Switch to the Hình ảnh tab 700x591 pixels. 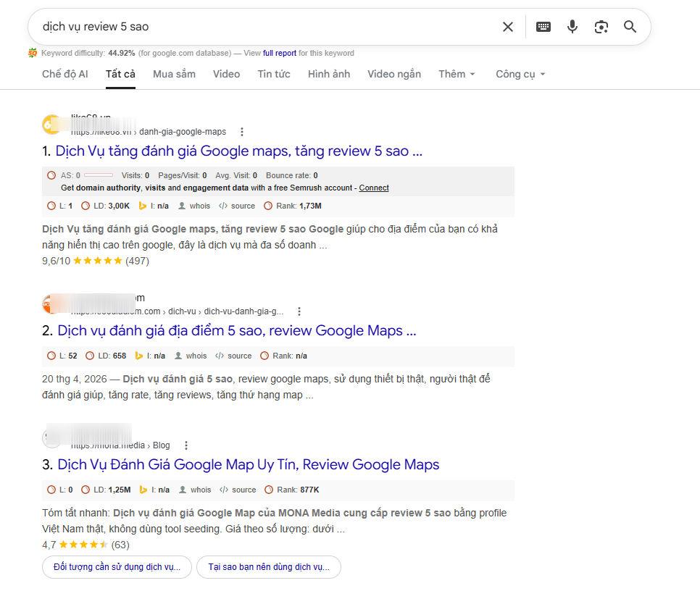point(329,74)
